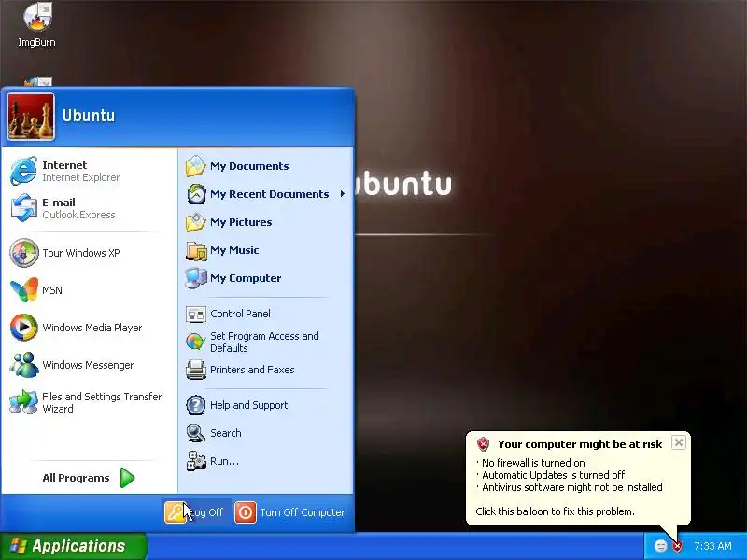Open Windows Media Player label
Image resolution: width=747 pixels, height=560 pixels.
[92, 328]
